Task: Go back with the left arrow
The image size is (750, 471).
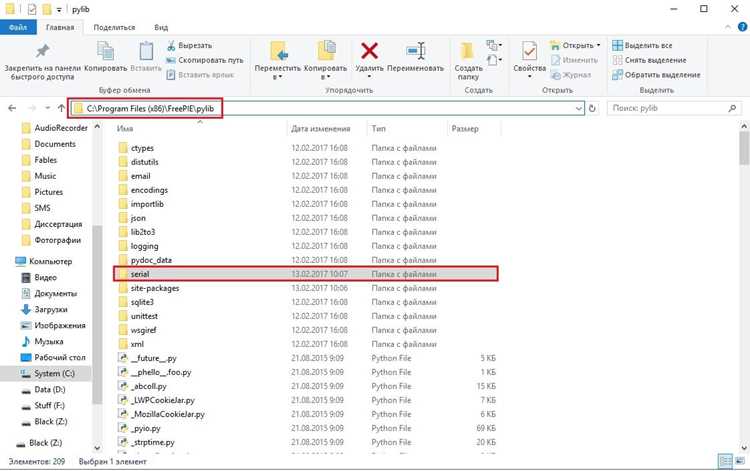Action: click(x=12, y=109)
